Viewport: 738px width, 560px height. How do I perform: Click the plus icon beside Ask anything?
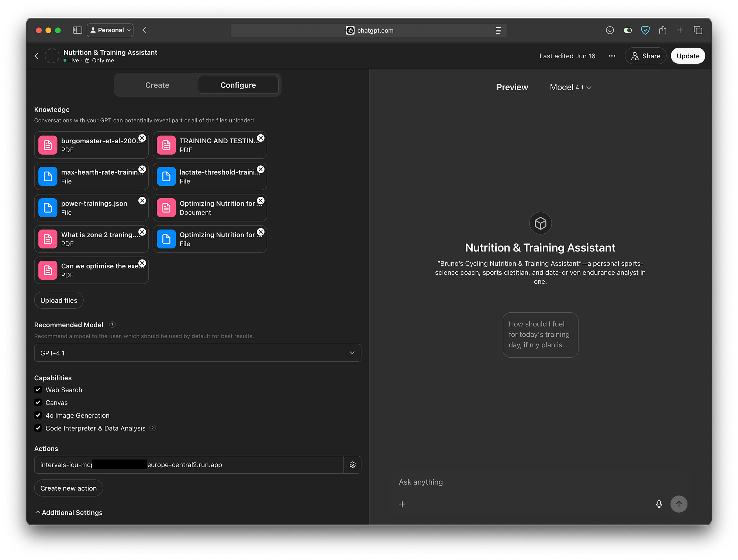click(402, 504)
